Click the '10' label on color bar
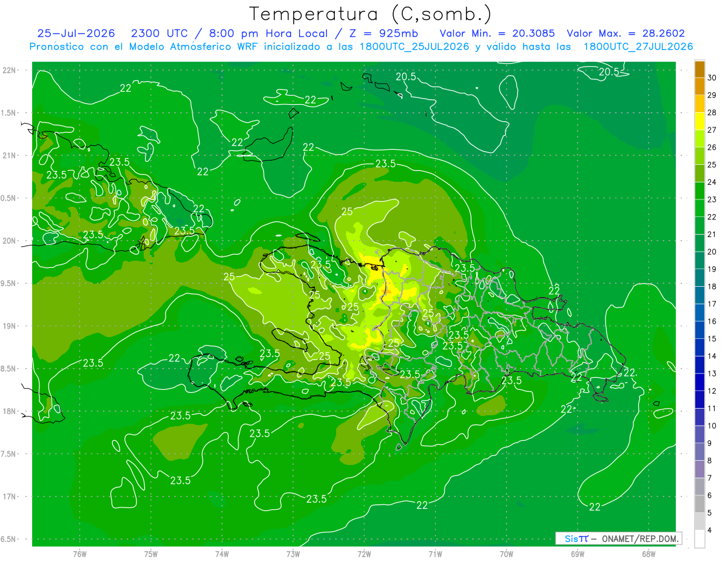 coord(712,426)
